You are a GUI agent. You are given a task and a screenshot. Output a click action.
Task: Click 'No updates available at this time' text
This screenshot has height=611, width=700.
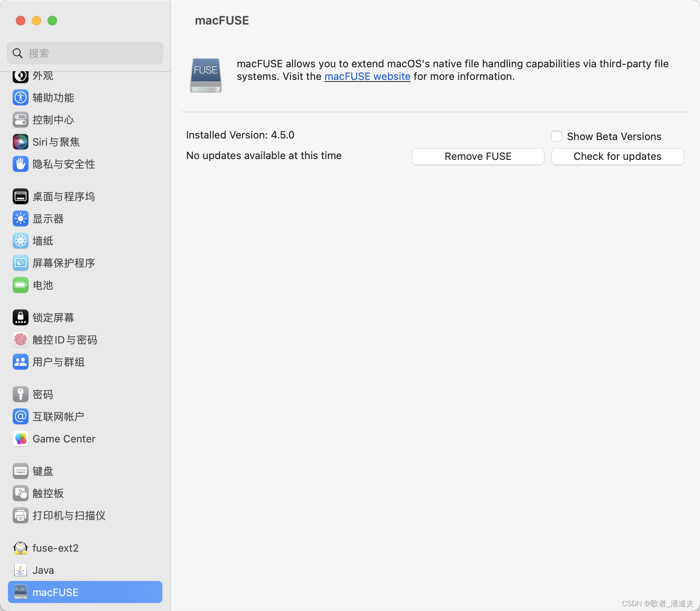click(264, 156)
